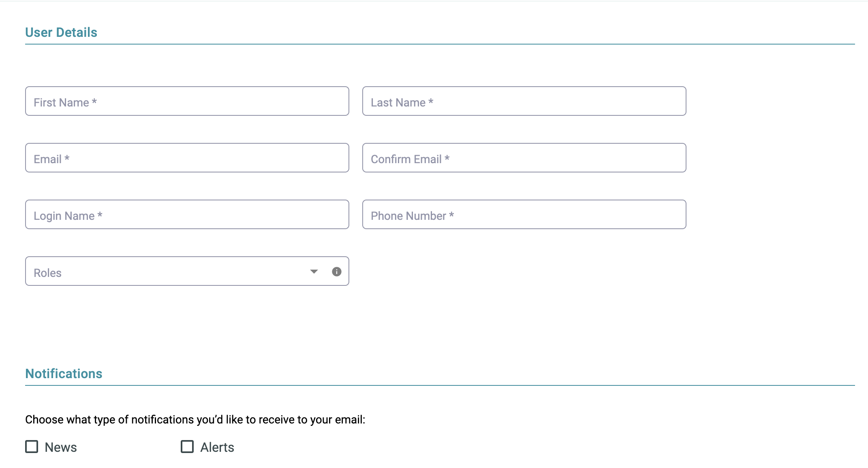Enable the News notification checkbox
868x468 pixels.
point(32,447)
